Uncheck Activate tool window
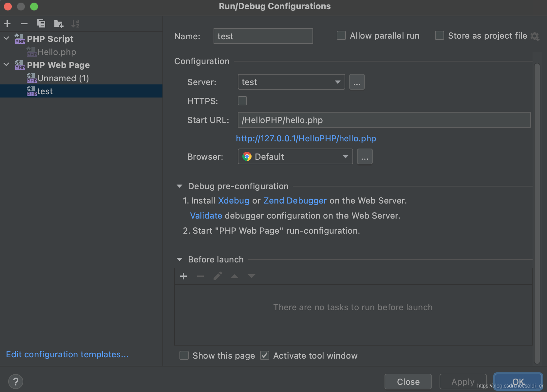Image resolution: width=547 pixels, height=392 pixels. (x=265, y=355)
